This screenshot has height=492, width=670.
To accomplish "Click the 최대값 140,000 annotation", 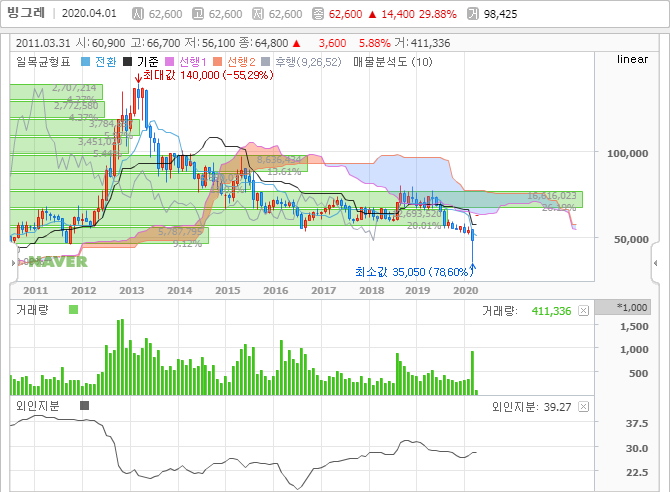I will 208,75.
